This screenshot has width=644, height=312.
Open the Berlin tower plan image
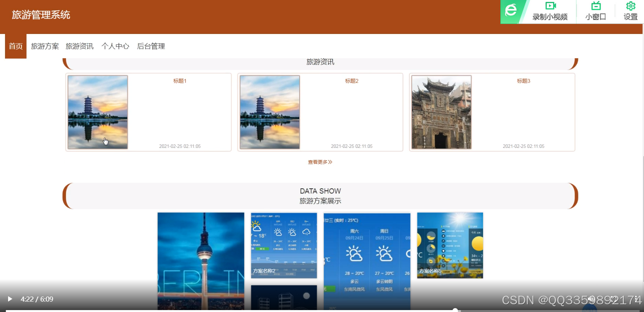201,261
